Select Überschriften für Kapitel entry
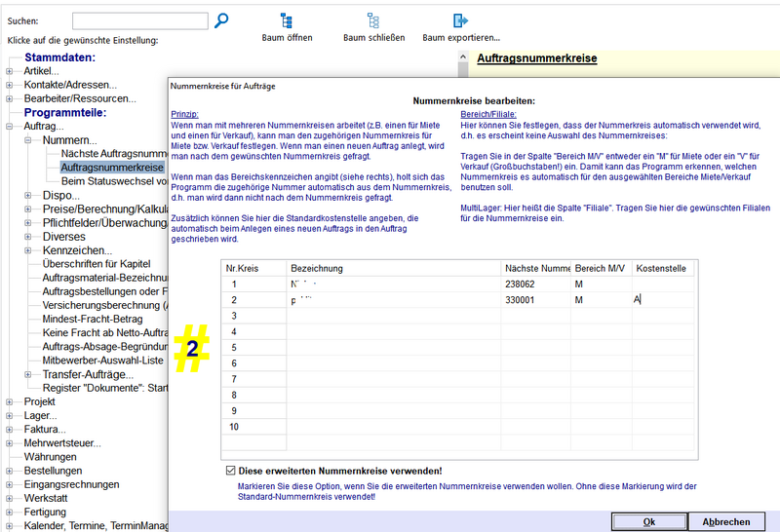Image resolution: width=780 pixels, height=532 pixels. coord(97,264)
